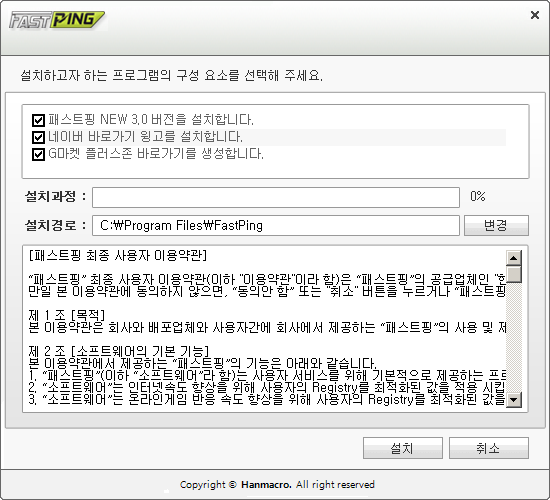Click the terms scrollbar down arrow
Screen dimensions: 550x500
[514, 399]
